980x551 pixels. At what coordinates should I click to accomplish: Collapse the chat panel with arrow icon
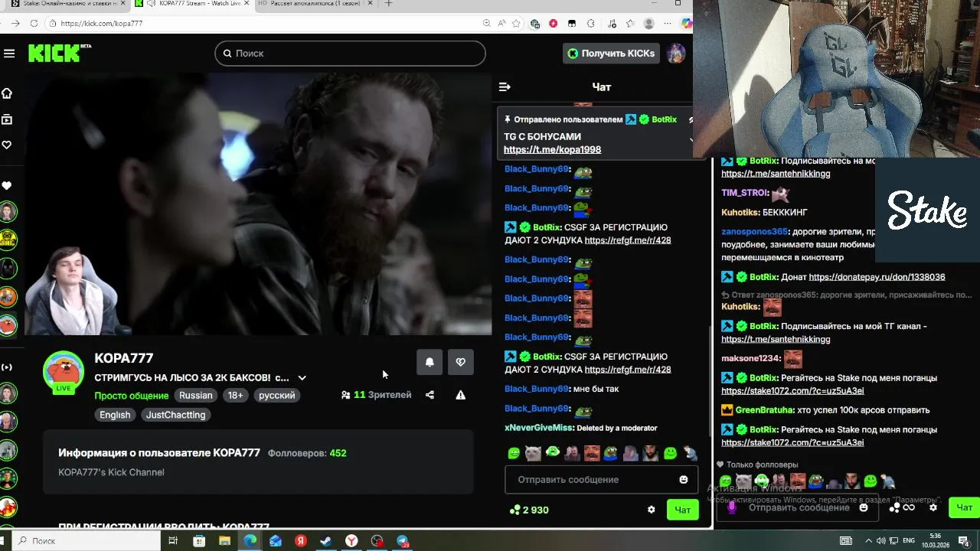(x=505, y=86)
